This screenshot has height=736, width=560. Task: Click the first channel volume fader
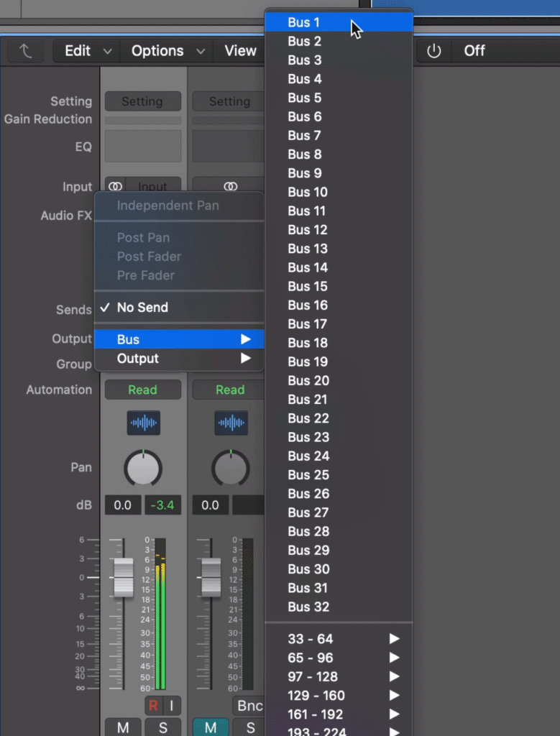[124, 578]
